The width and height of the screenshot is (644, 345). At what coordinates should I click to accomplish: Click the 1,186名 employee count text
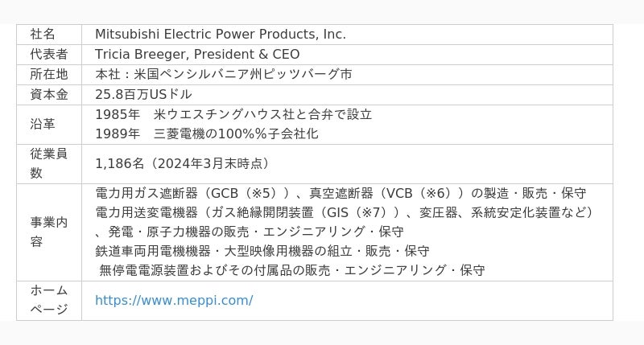[182, 164]
